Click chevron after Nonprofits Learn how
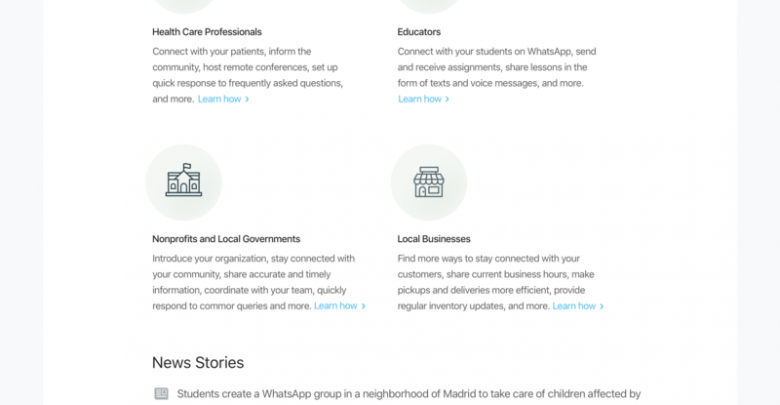Viewport: 780px width, 405px height. coord(364,306)
